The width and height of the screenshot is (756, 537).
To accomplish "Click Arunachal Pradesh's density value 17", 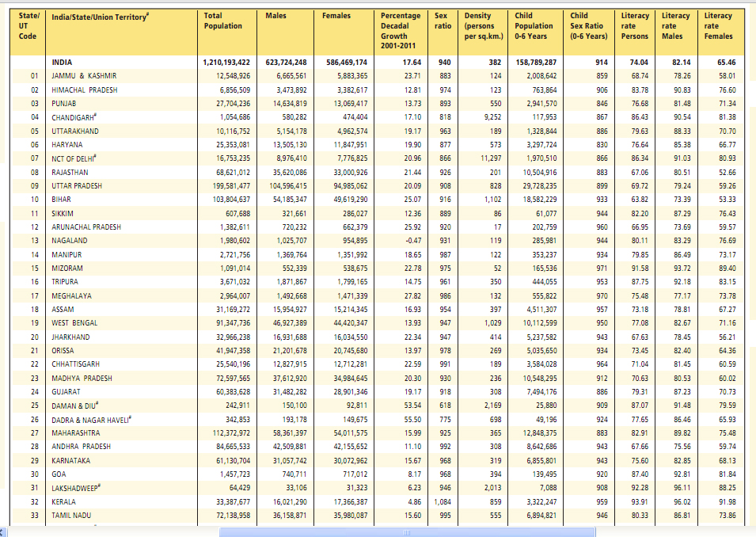I will [497, 227].
